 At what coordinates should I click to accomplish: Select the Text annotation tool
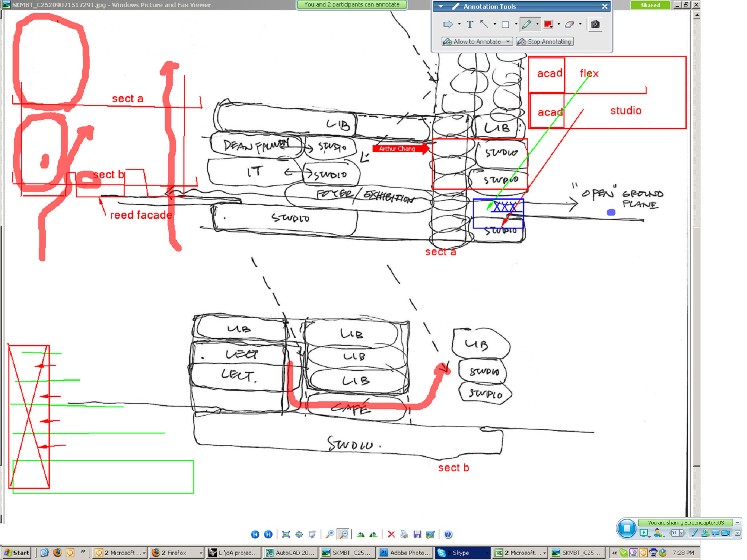point(470,24)
